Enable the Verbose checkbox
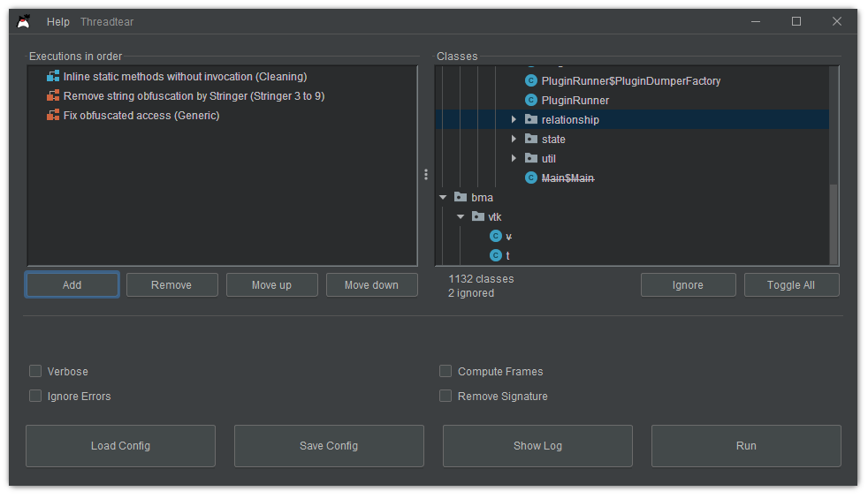The image size is (868, 499). [x=35, y=372]
